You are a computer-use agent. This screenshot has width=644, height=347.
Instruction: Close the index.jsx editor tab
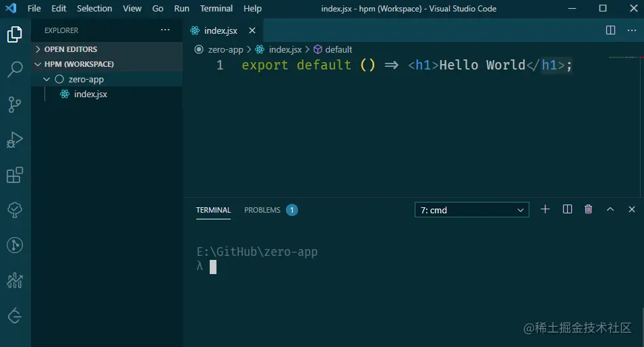click(x=252, y=30)
